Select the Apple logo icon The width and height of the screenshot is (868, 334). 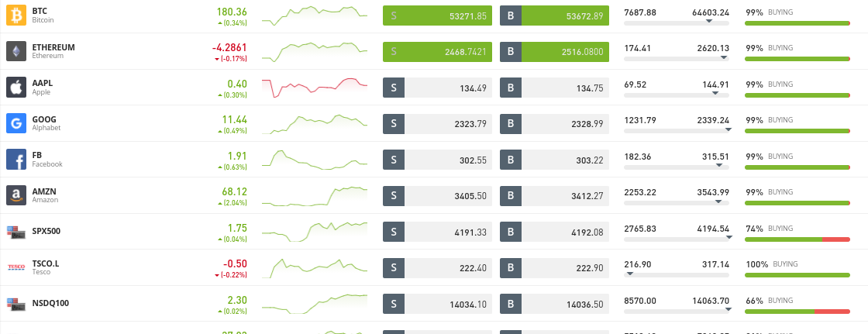pos(16,88)
